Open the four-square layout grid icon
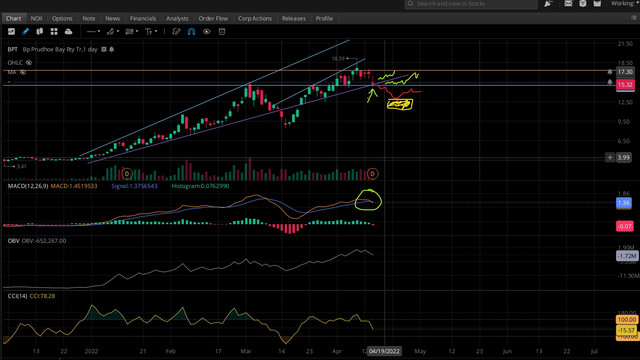The width and height of the screenshot is (640, 360). (54, 31)
